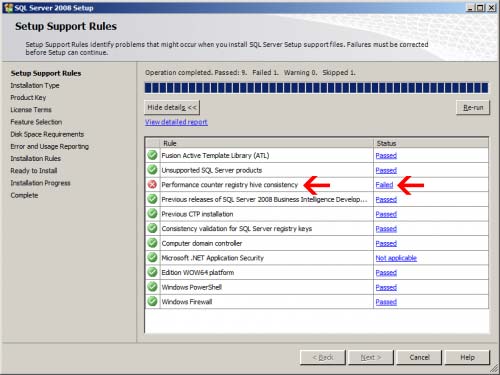Select Microsoft .NET Application Security rule text
500x375 pixels.
[212, 258]
